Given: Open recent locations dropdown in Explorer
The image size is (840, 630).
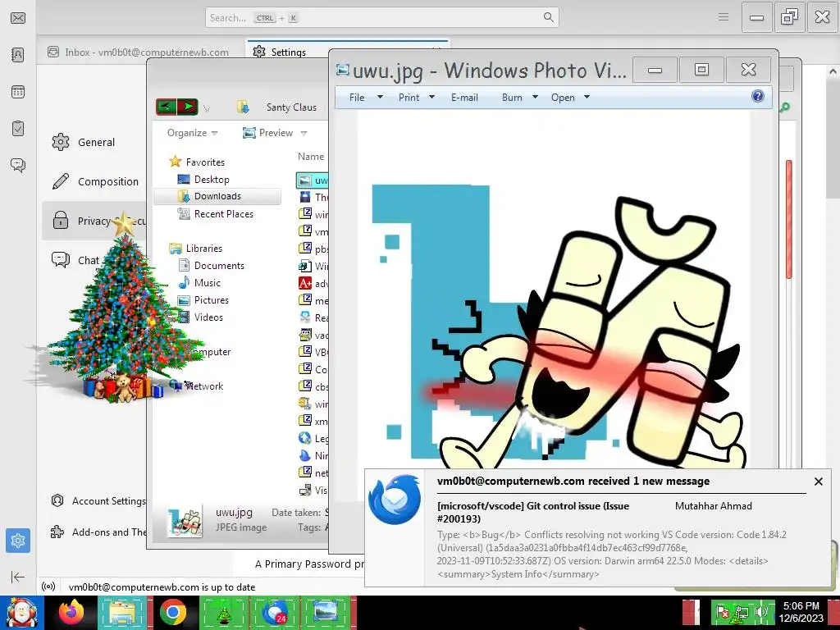Looking at the screenshot, I should pyautogui.click(x=207, y=108).
